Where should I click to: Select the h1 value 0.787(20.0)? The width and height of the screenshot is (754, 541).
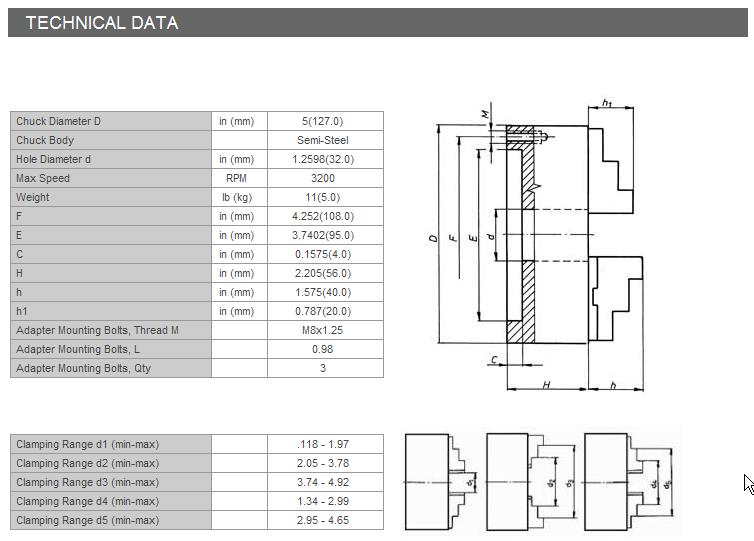(x=323, y=311)
